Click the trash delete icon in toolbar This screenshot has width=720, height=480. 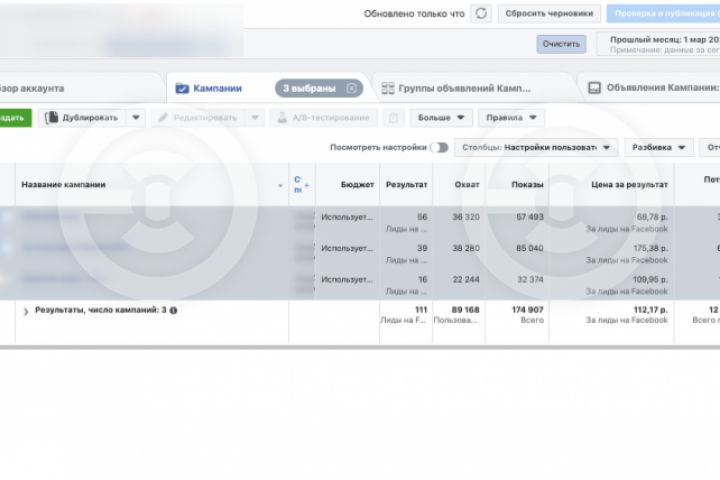tap(394, 118)
